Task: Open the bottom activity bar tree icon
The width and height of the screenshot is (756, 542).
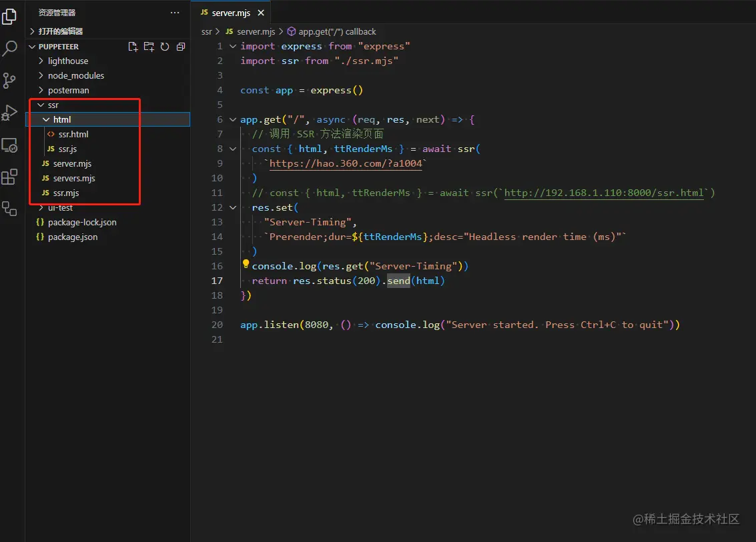Action: click(x=9, y=209)
